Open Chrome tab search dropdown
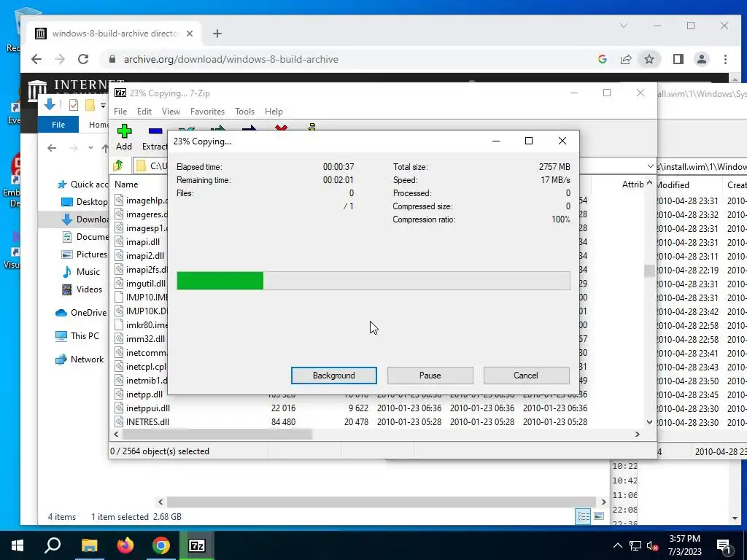The image size is (747, 560). coord(624,26)
